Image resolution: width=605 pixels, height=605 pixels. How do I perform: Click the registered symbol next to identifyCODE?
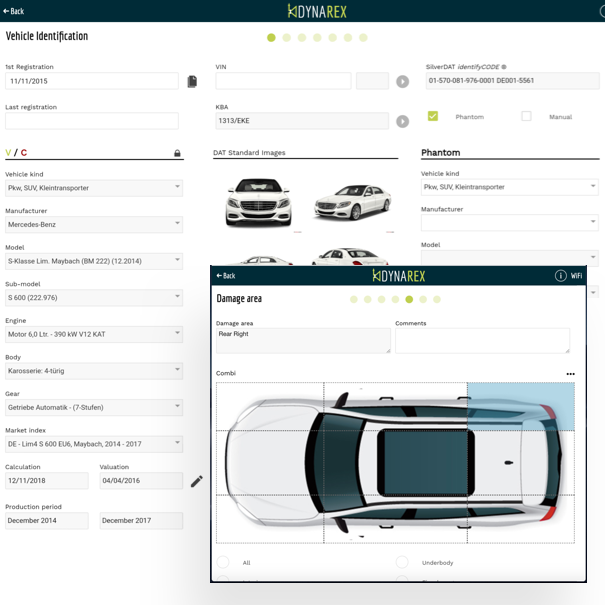[x=504, y=67]
